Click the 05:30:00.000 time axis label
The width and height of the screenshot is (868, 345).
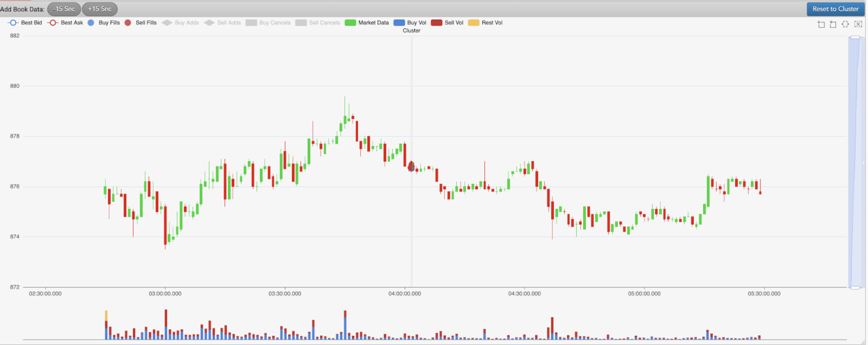(764, 293)
